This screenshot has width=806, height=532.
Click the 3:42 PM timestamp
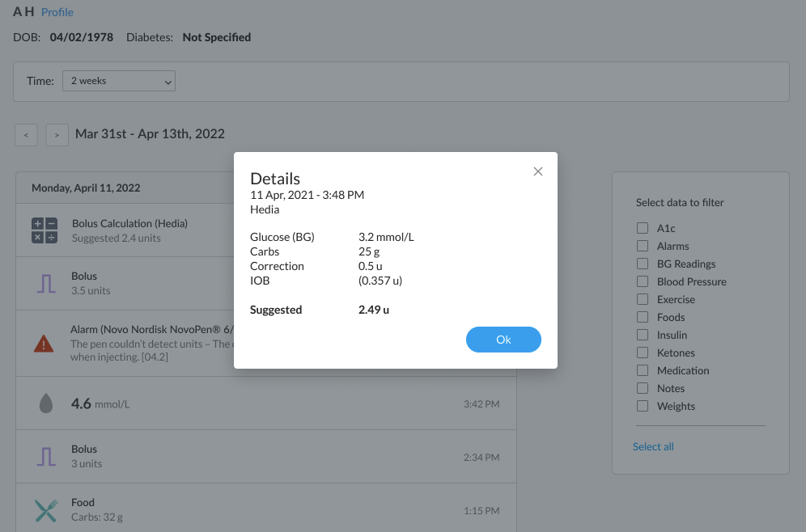(481, 404)
